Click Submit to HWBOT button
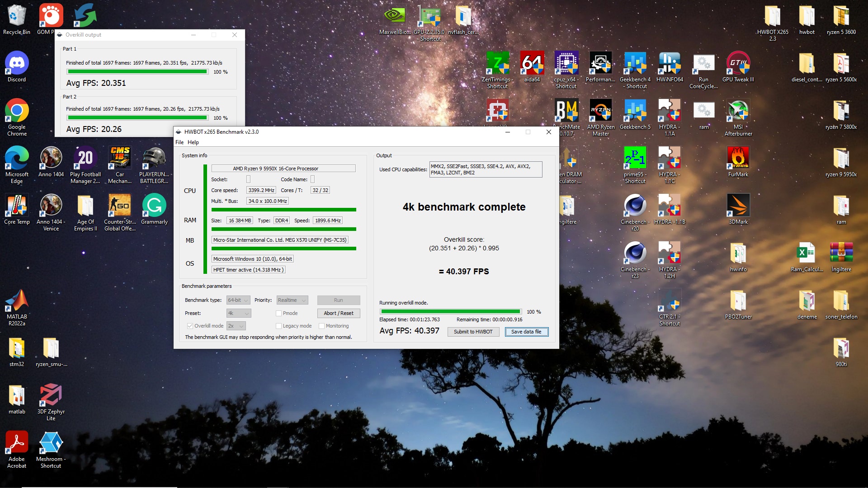The height and width of the screenshot is (488, 868). [473, 332]
